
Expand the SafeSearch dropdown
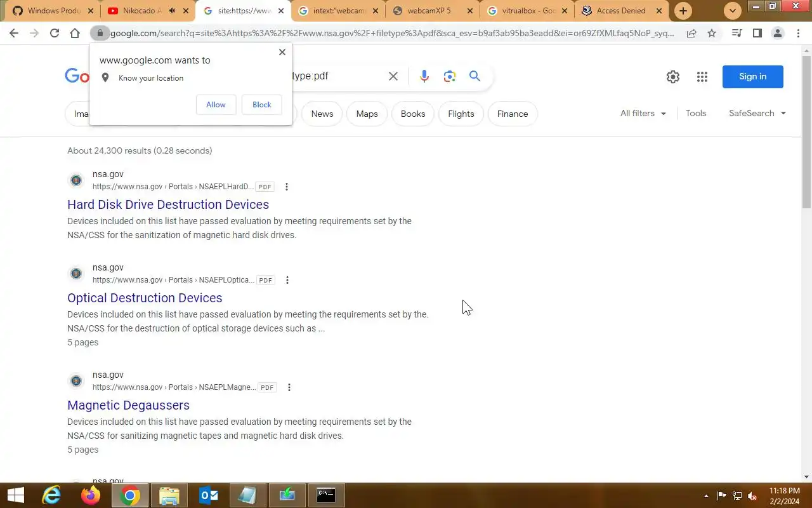click(757, 113)
